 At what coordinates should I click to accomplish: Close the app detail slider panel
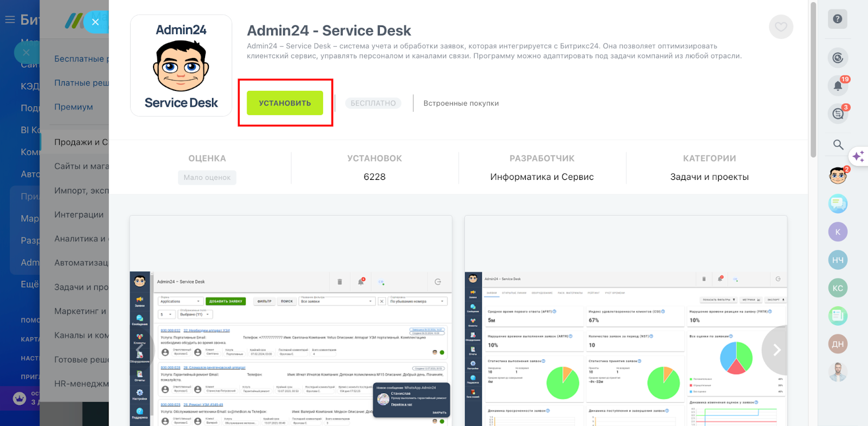[95, 22]
